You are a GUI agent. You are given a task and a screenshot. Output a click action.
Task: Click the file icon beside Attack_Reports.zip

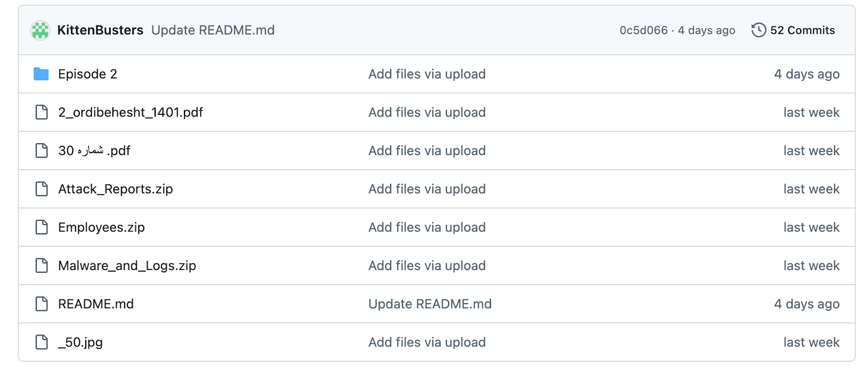coord(41,189)
